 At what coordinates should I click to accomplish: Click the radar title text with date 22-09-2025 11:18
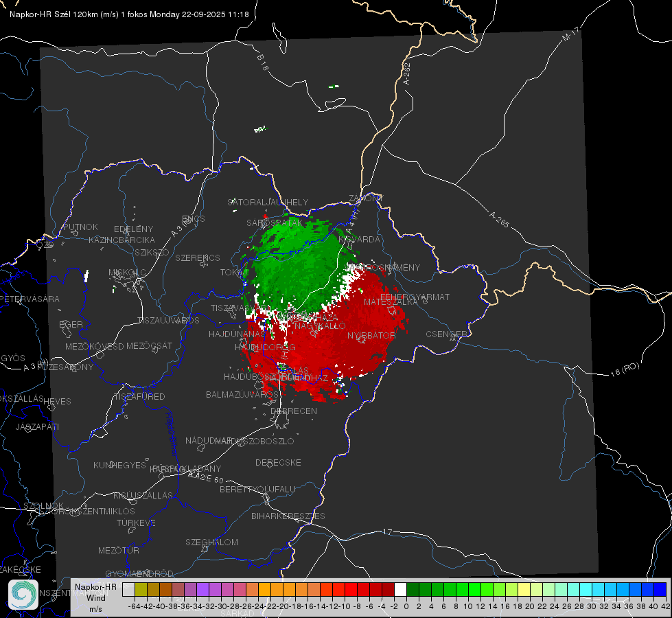tap(129, 14)
